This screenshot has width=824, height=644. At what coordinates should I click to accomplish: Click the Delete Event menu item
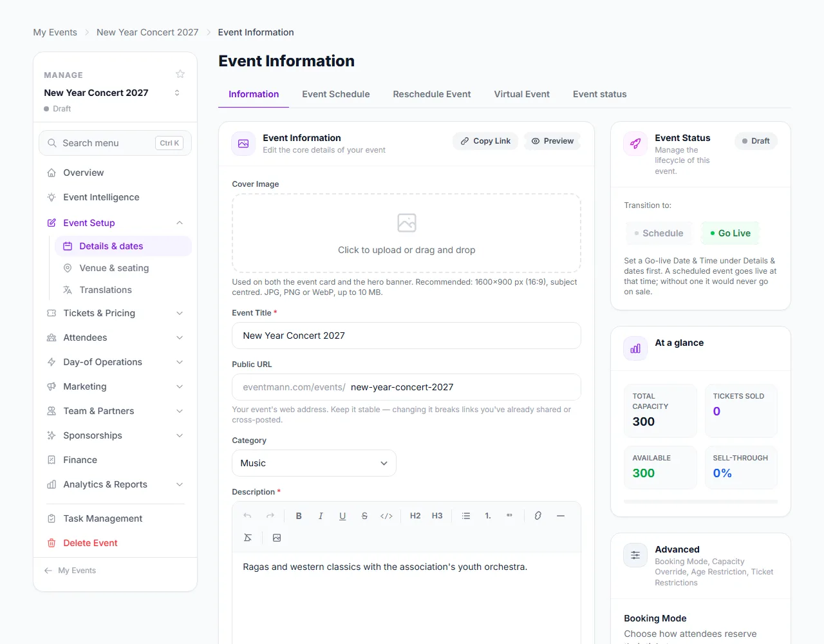pyautogui.click(x=115, y=543)
